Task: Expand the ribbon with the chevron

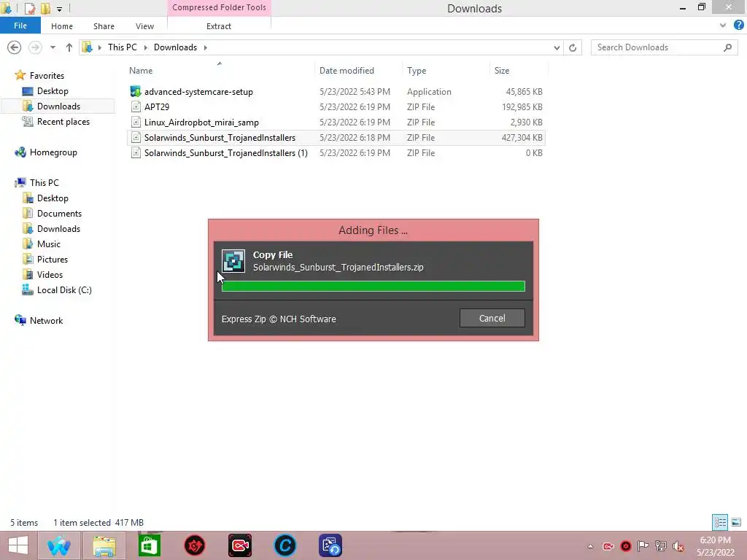Action: click(x=723, y=26)
